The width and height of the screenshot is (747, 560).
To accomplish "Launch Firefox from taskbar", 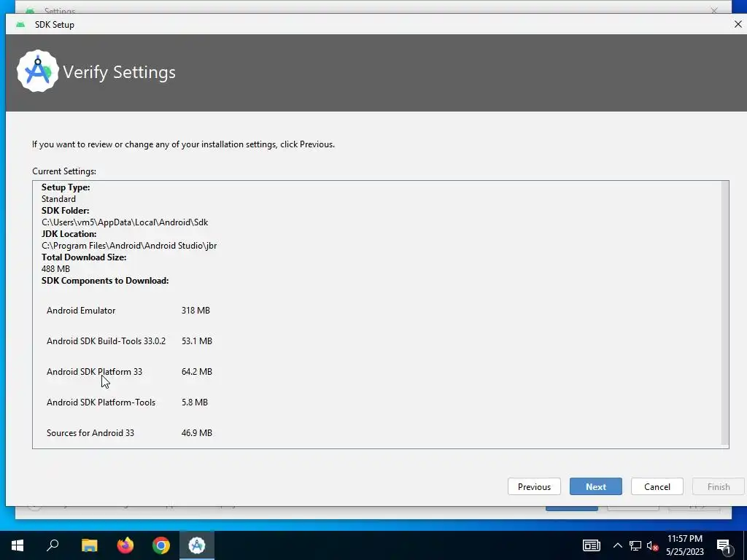I will (x=125, y=545).
